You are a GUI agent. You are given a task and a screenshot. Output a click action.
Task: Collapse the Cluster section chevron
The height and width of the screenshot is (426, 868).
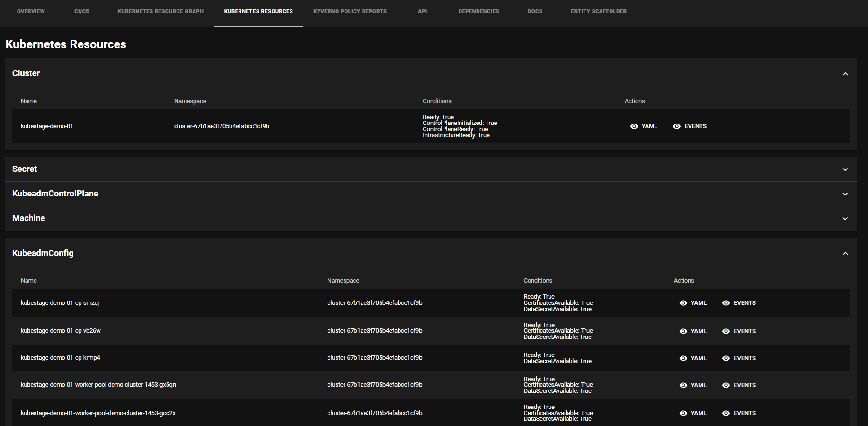pyautogui.click(x=845, y=74)
